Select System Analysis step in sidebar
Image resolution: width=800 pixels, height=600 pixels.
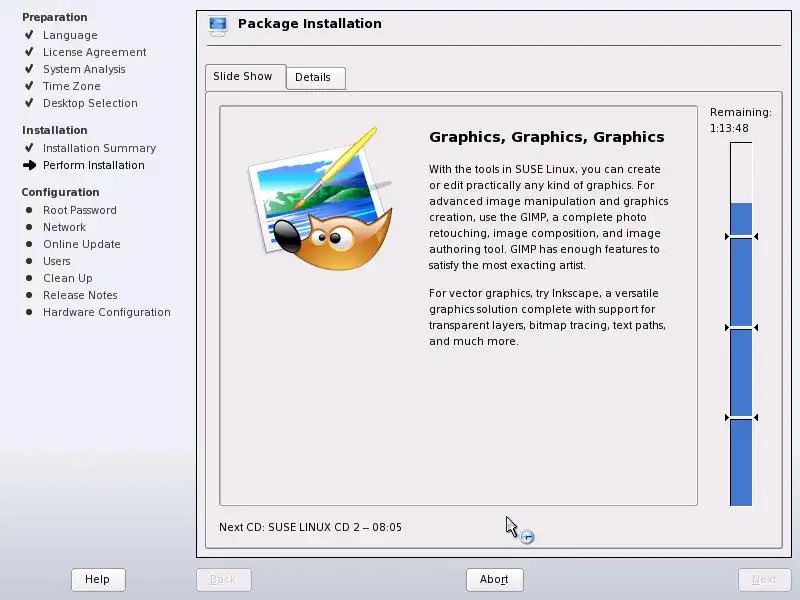(84, 69)
